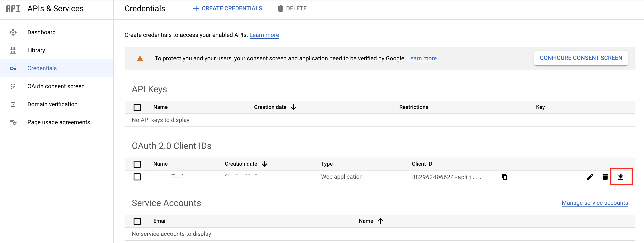Open the Manage service accounts link
The image size is (644, 243).
(595, 203)
